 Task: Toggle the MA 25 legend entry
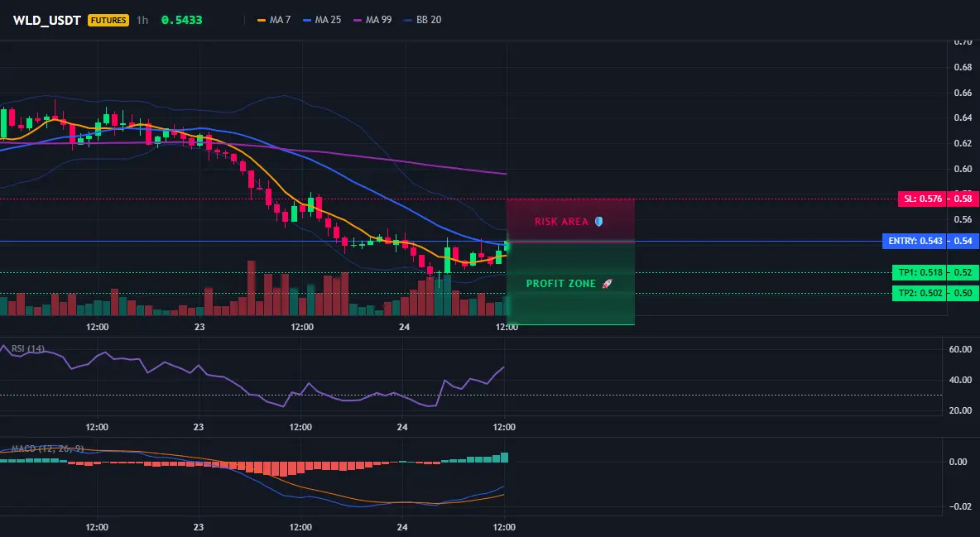pyautogui.click(x=322, y=20)
